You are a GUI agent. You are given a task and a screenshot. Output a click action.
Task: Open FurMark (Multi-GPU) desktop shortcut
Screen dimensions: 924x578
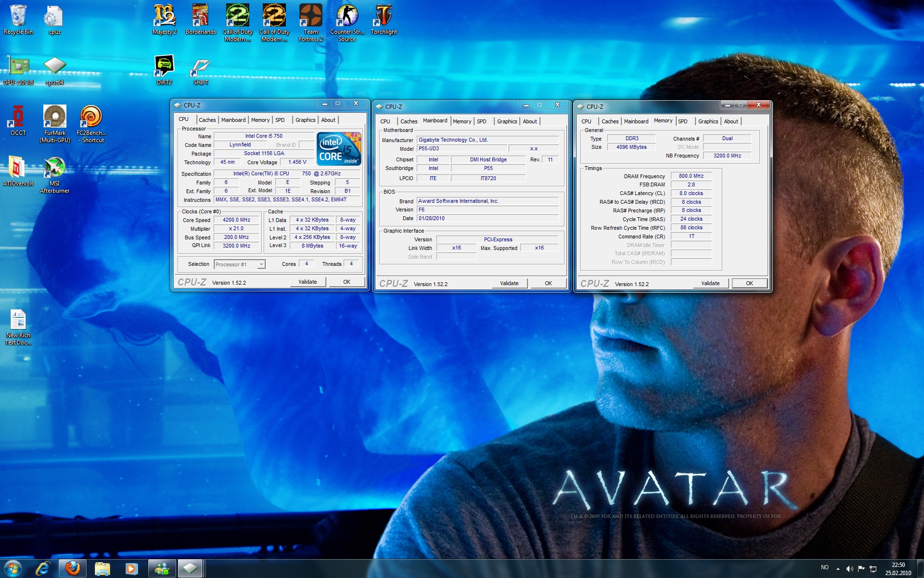[x=55, y=124]
